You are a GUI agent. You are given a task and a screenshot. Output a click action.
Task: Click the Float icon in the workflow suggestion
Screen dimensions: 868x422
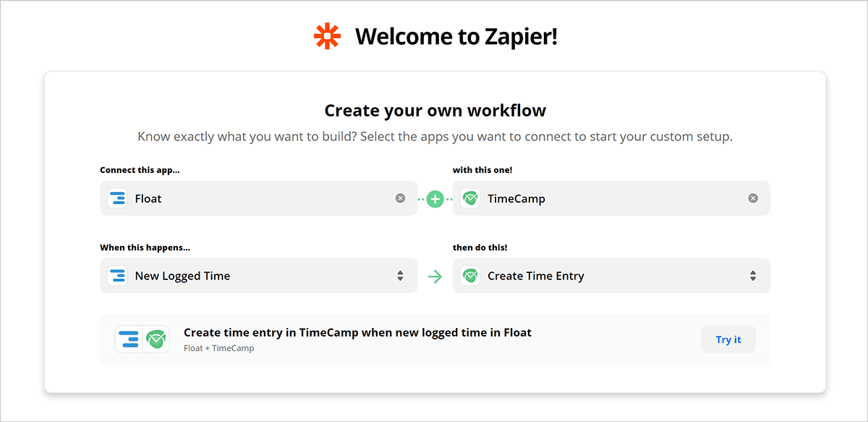click(129, 339)
